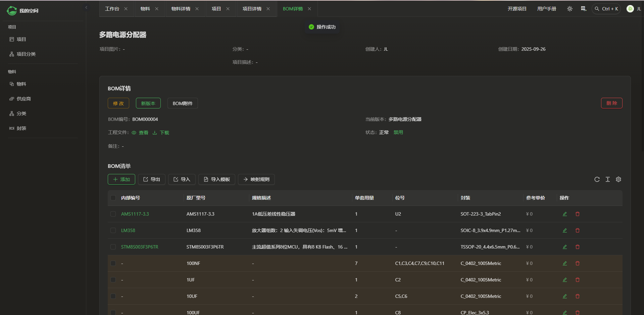Click the refresh icon above BOM table
The height and width of the screenshot is (315, 644).
coord(597,179)
